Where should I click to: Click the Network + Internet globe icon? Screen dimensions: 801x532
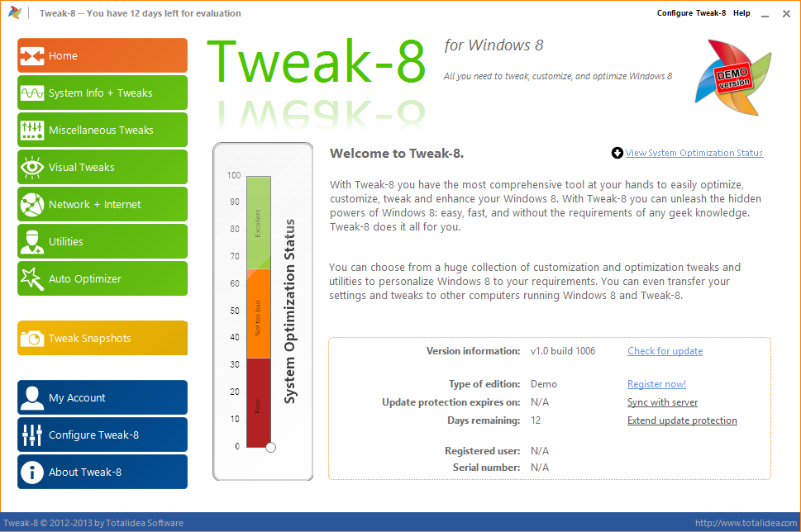coord(32,205)
